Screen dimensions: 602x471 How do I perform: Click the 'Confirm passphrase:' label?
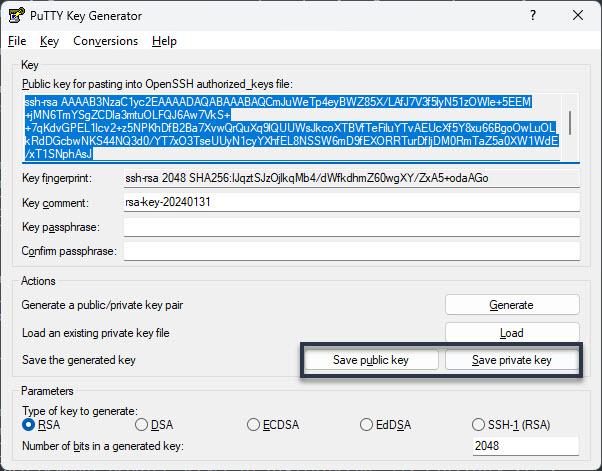69,251
